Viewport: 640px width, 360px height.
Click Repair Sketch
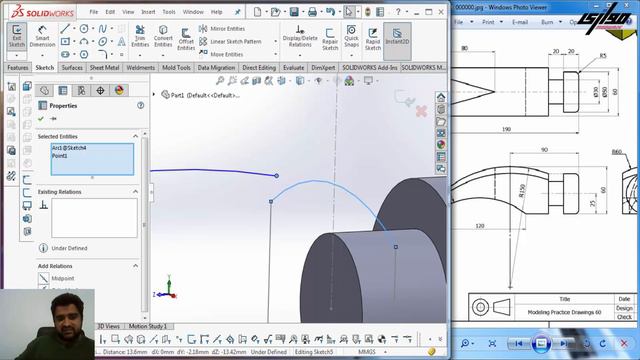[x=330, y=39]
